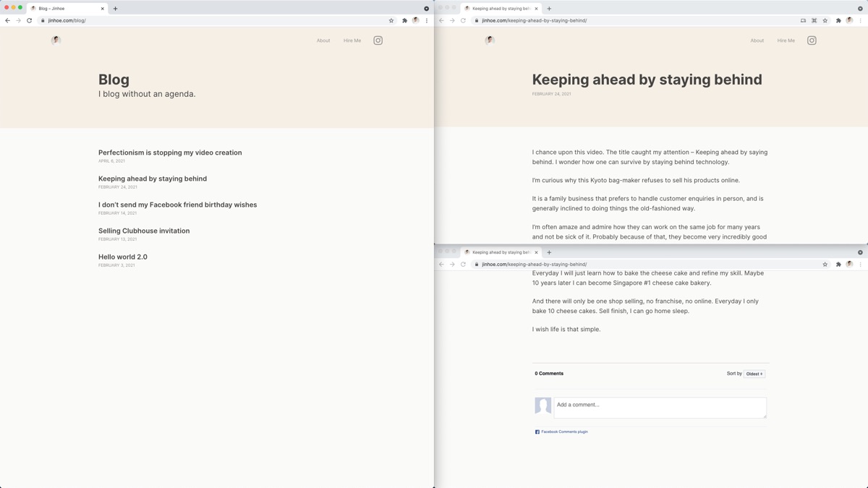
Task: Click the Facebook Comments plugin link
Action: 564,432
